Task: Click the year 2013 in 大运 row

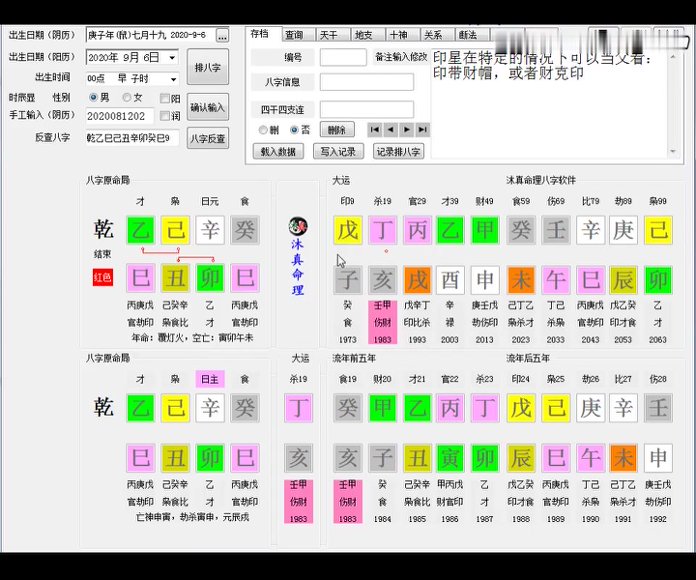Action: (x=485, y=339)
